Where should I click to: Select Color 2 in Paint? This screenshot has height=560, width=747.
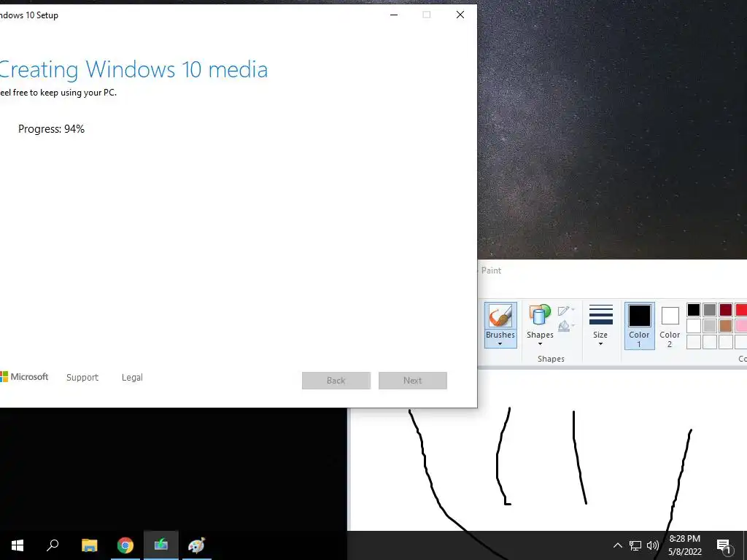click(670, 326)
